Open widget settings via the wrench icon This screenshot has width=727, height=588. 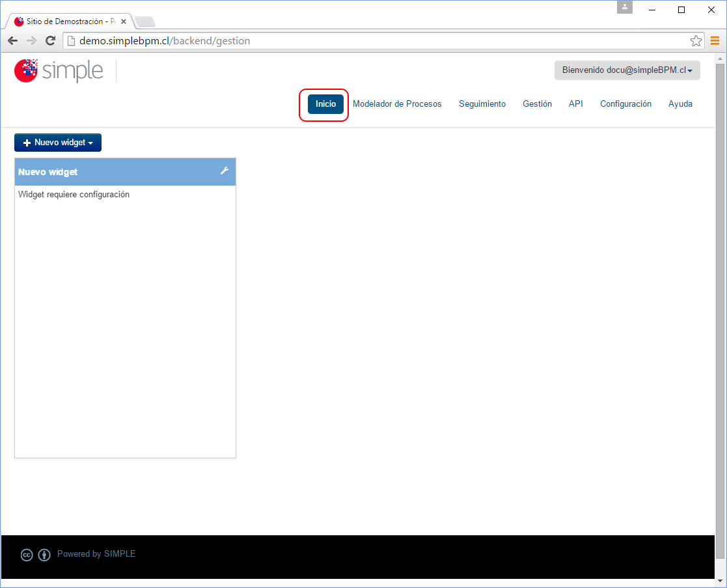[225, 171]
